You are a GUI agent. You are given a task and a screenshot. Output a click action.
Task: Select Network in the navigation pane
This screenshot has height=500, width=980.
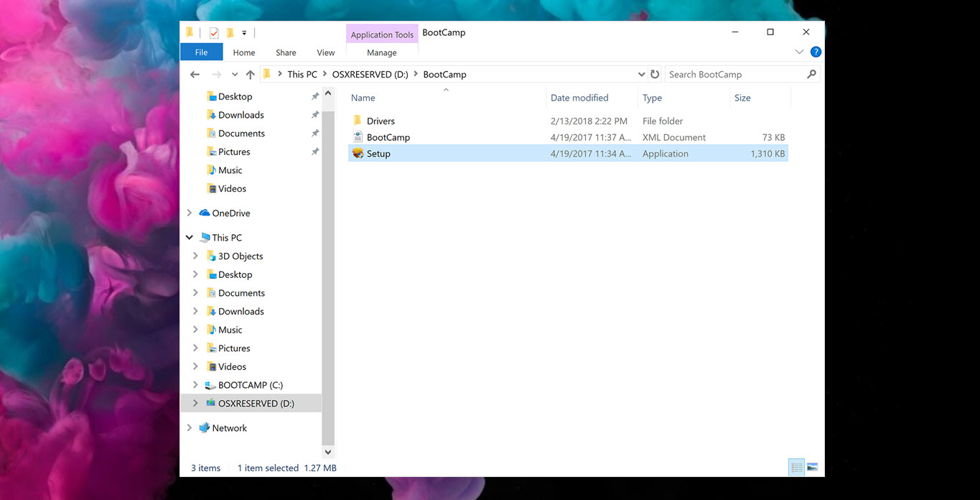click(x=229, y=428)
